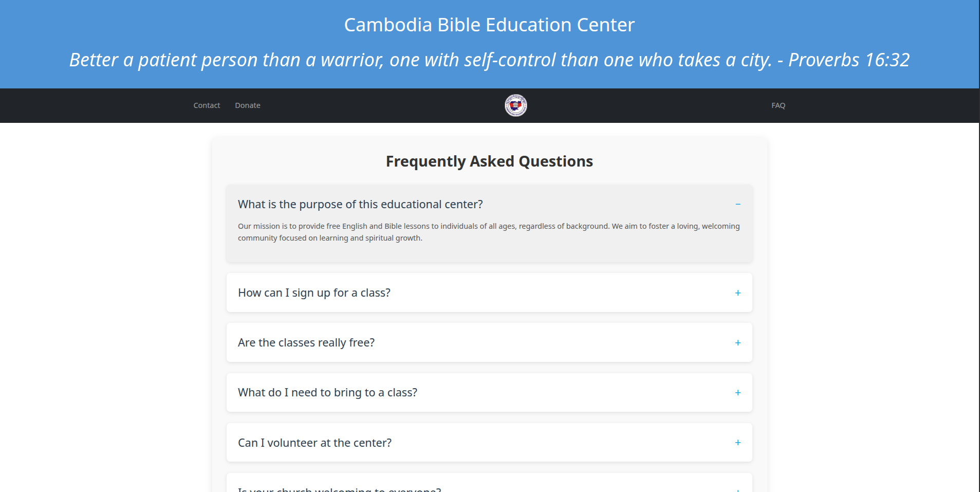980x492 pixels.
Task: Collapse 'What is the purpose of this educational center?'
Action: [x=360, y=205]
